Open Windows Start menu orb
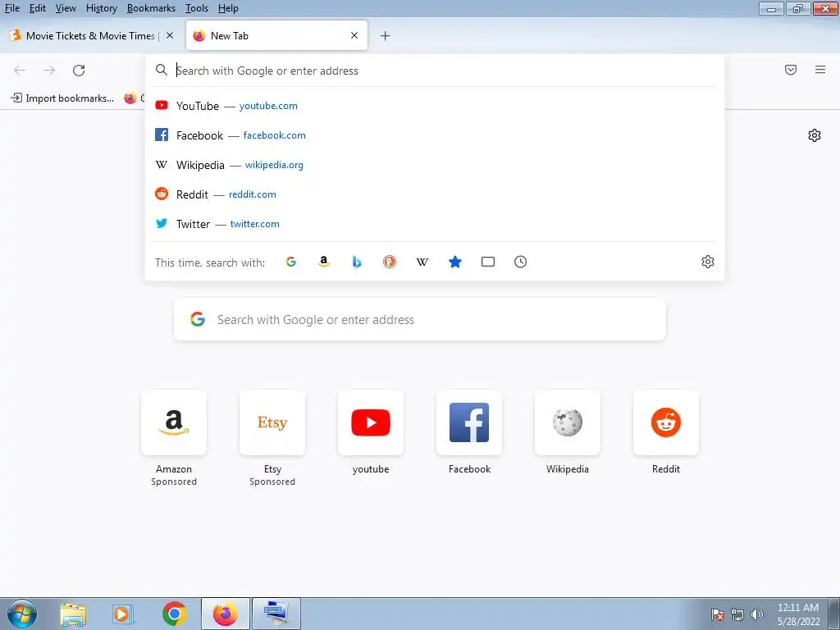840x630 pixels. click(21, 614)
